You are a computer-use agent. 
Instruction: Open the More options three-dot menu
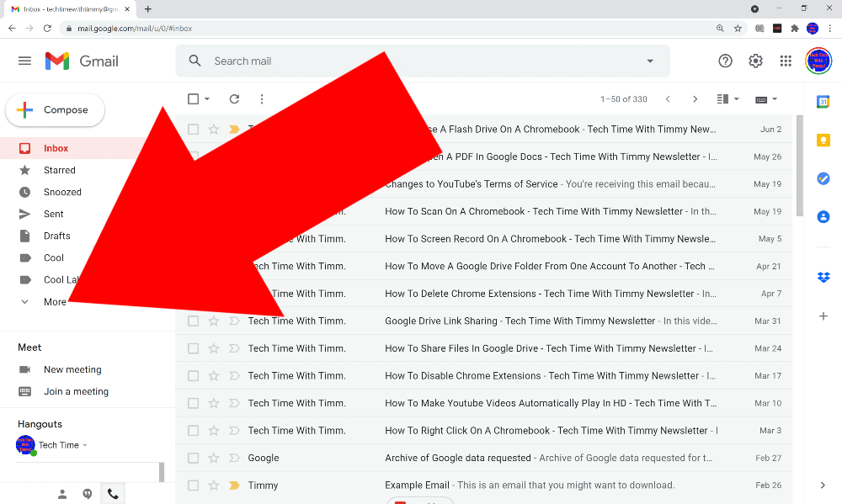click(262, 98)
